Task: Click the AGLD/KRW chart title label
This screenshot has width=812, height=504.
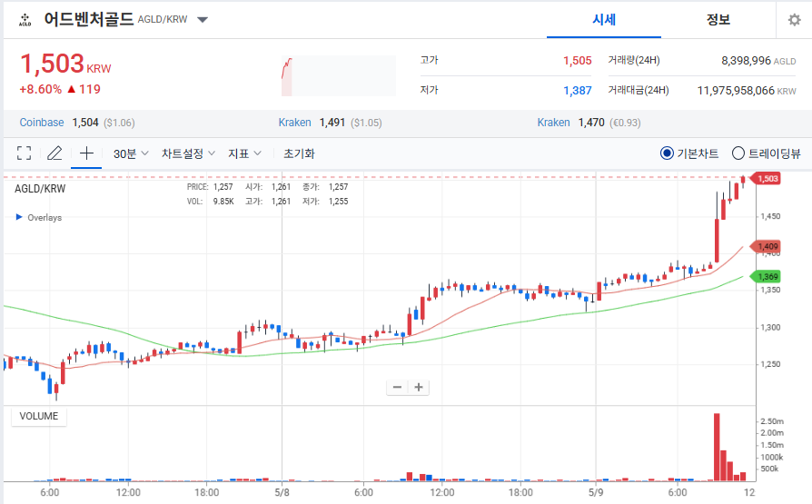Action: tap(40, 189)
